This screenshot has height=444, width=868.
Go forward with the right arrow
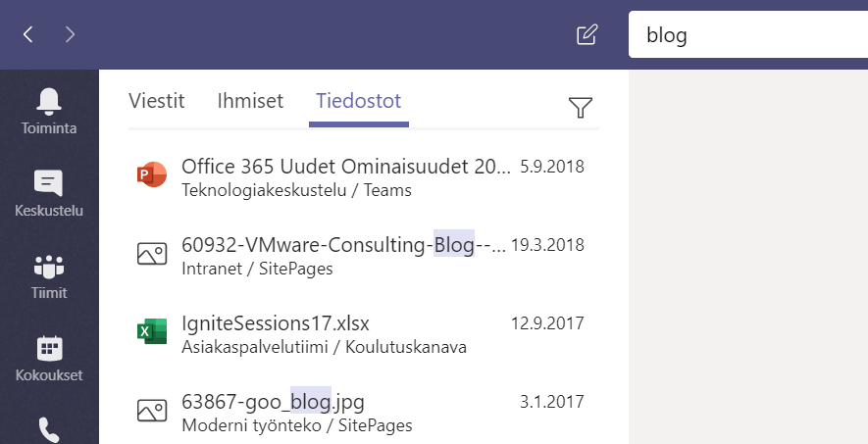[70, 35]
